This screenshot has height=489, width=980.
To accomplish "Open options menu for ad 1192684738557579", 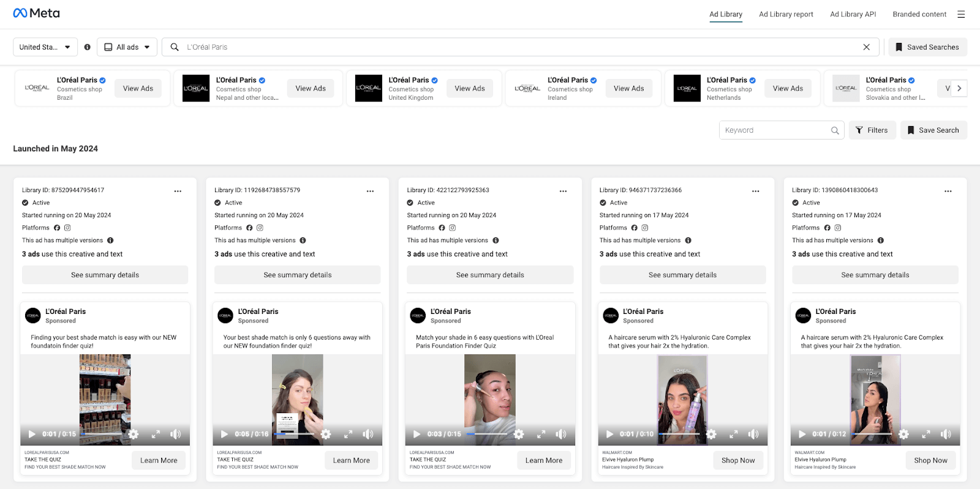I will click(x=370, y=191).
